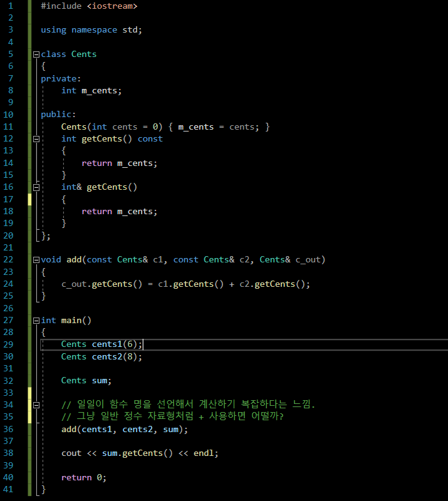The image size is (448, 501).
Task: Click 'cout' on line 38
Action: point(71,453)
